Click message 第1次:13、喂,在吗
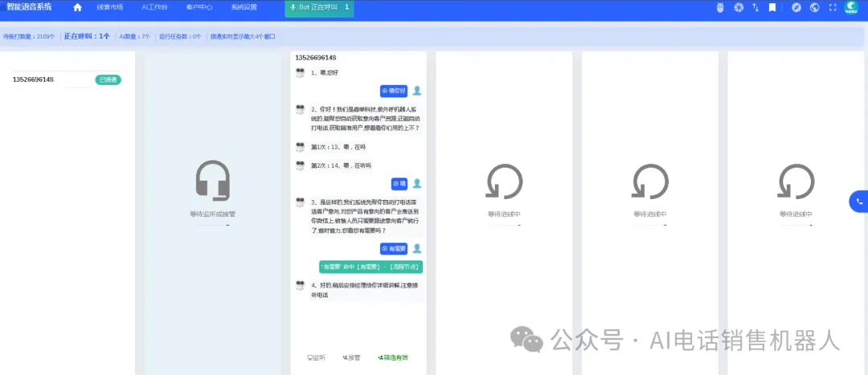 338,147
